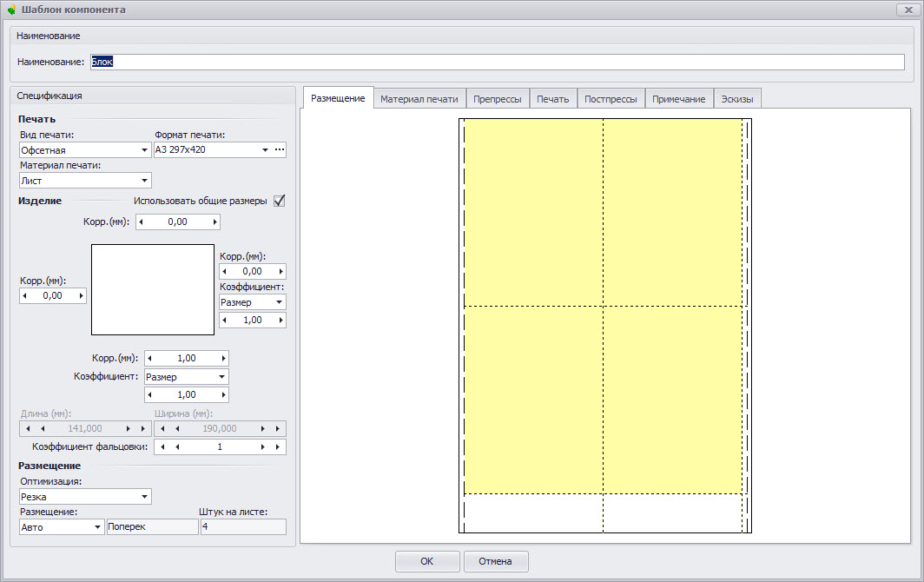Expand the Формат печати dropdown arrow
924x582 pixels.
[x=265, y=149]
